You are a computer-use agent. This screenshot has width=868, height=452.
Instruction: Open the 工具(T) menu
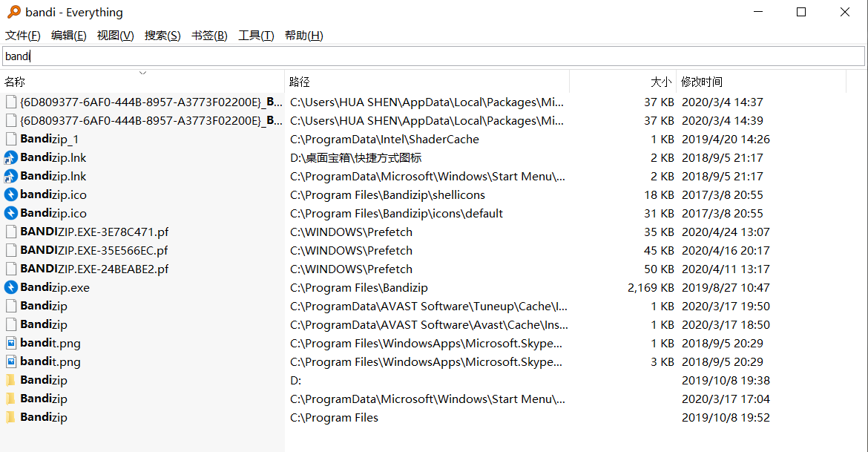(x=256, y=36)
